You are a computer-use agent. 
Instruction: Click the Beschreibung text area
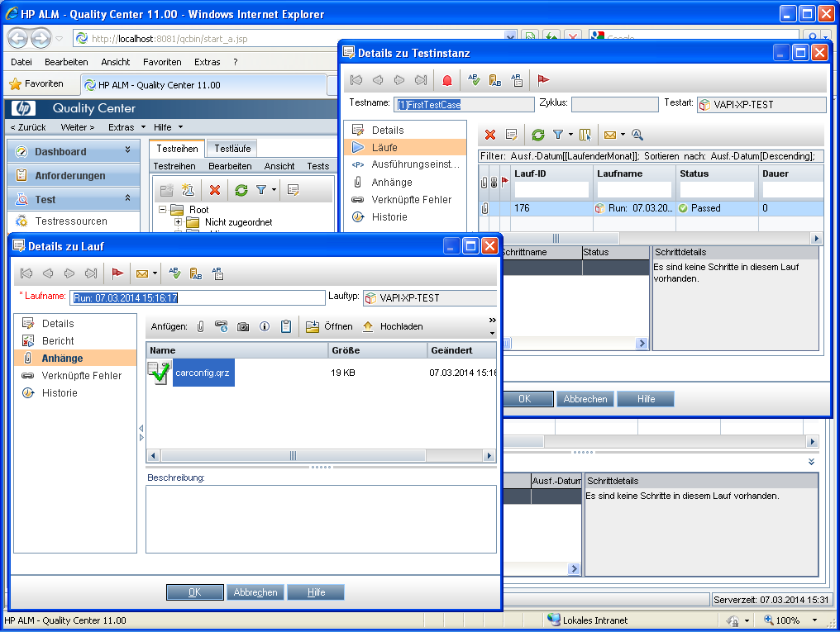(321, 519)
